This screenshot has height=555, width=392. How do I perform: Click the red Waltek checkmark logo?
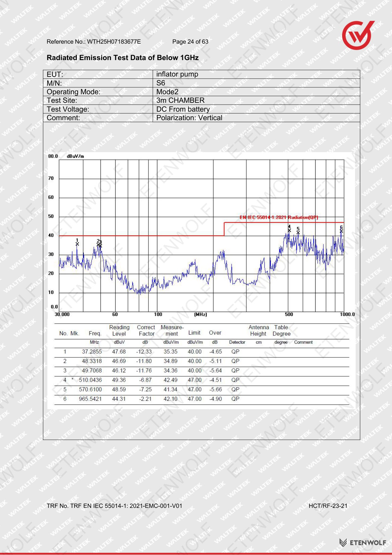(x=358, y=35)
